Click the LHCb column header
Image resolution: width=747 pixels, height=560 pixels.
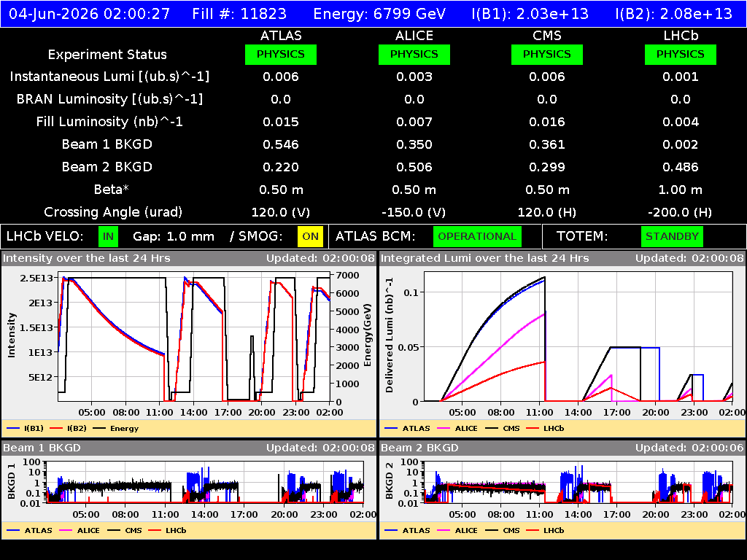681,36
